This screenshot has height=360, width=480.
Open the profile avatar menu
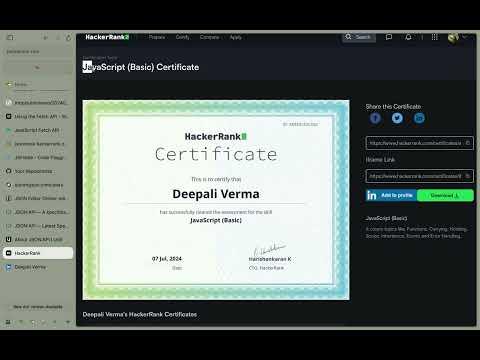click(453, 38)
